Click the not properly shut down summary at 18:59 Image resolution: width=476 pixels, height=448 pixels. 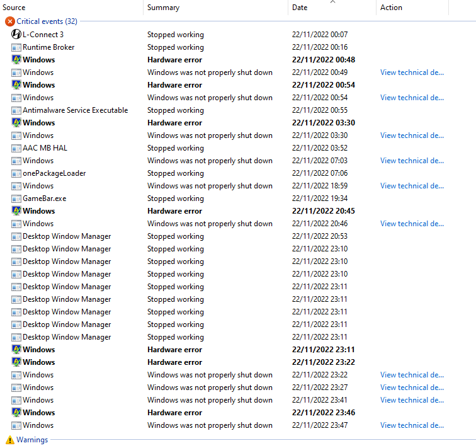click(210, 186)
